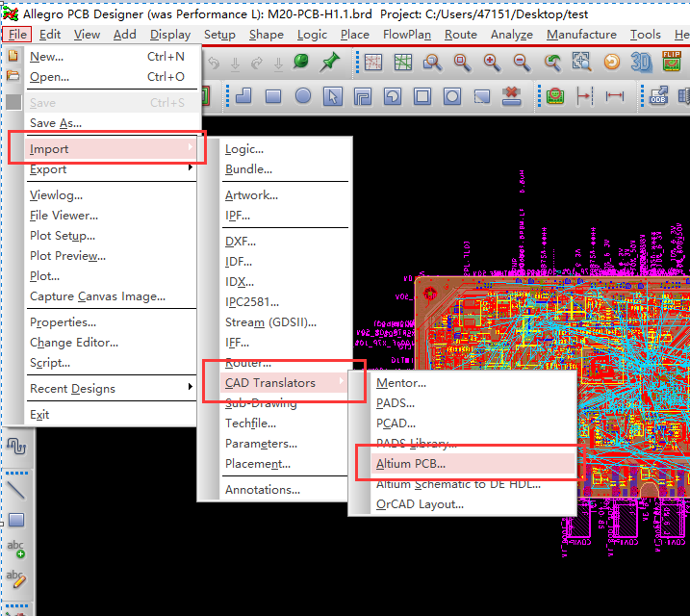Select Artwork... import option
This screenshot has width=690, height=616.
click(284, 195)
